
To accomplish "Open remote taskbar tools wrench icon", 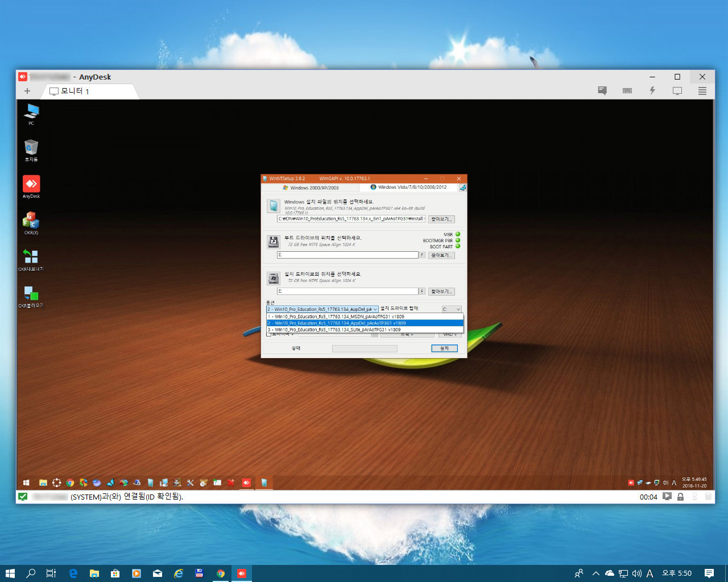I will (x=190, y=483).
